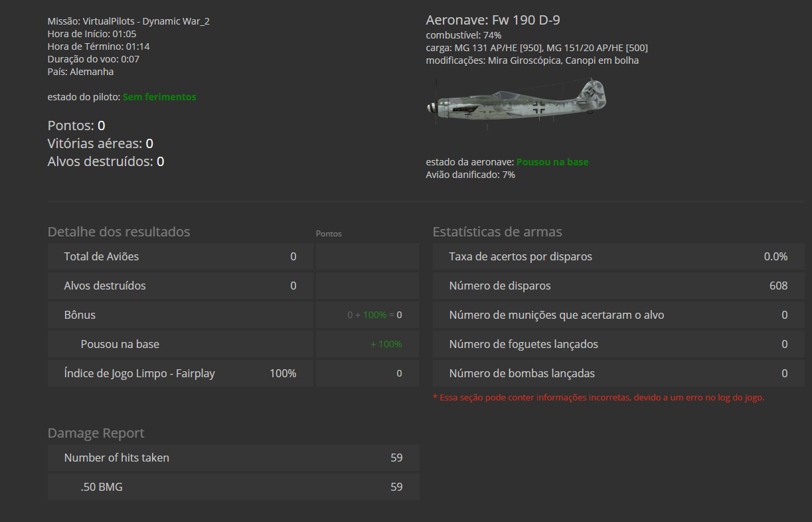
Task: Select the 'Índice de Jogo Limpo - Fairplay' row
Action: pos(180,373)
